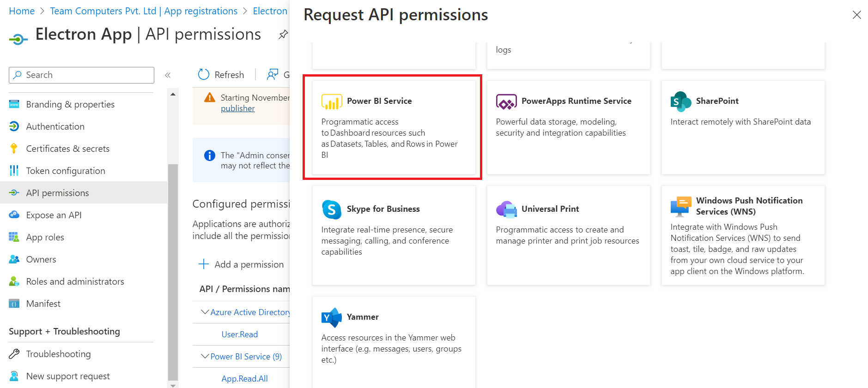Click the Branding & properties icon
Viewport: 868px width, 388px height.
coord(14,104)
